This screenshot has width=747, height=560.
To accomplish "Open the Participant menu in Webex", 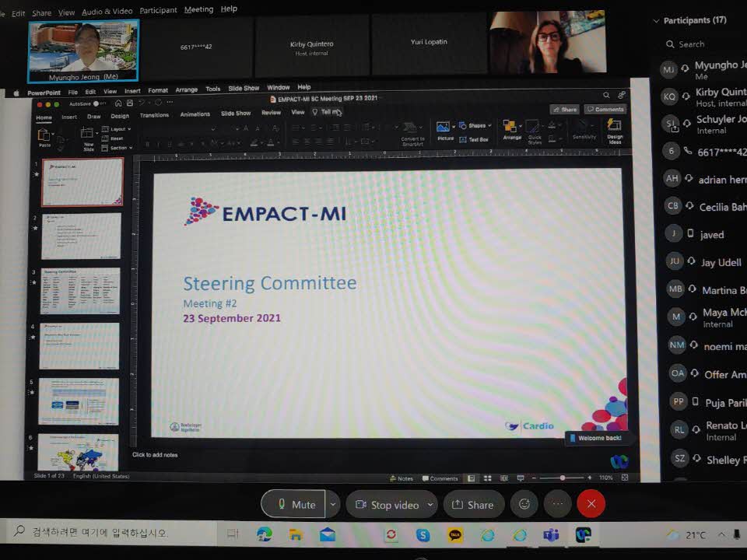I will click(158, 10).
